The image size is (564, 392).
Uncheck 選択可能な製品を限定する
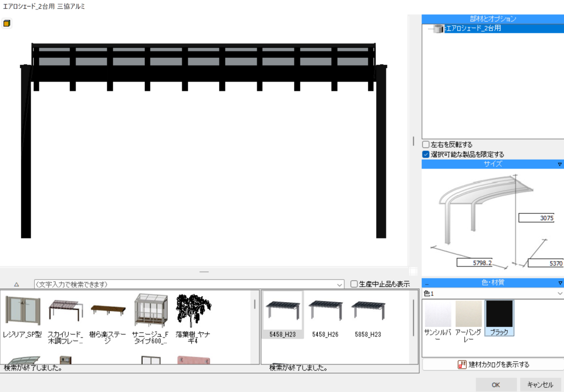point(426,155)
